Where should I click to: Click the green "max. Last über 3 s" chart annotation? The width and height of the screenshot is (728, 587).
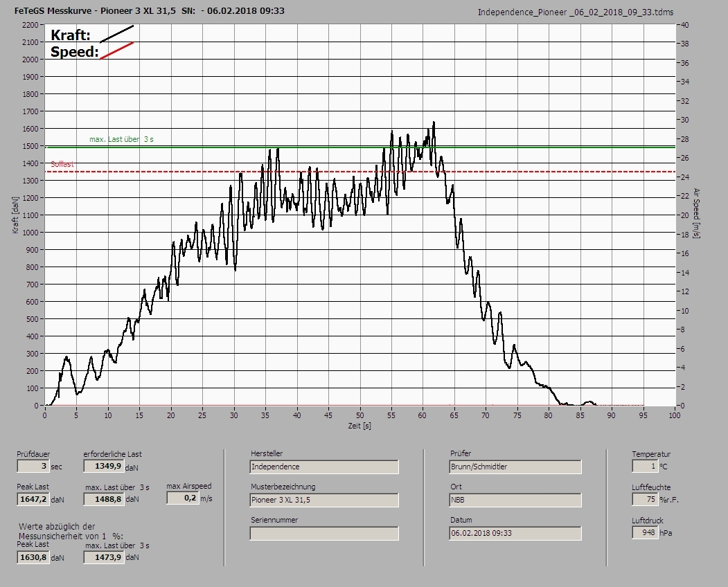pyautogui.click(x=121, y=139)
